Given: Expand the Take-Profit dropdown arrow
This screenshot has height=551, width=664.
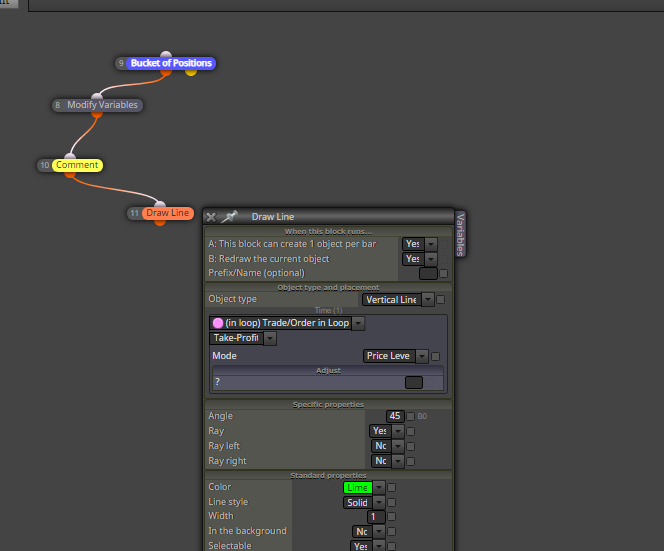Looking at the screenshot, I should point(270,338).
